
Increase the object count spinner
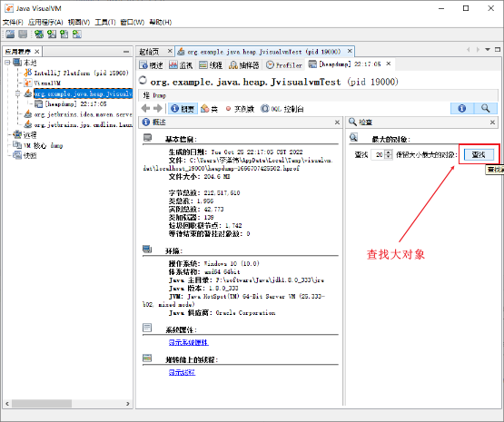click(389, 152)
